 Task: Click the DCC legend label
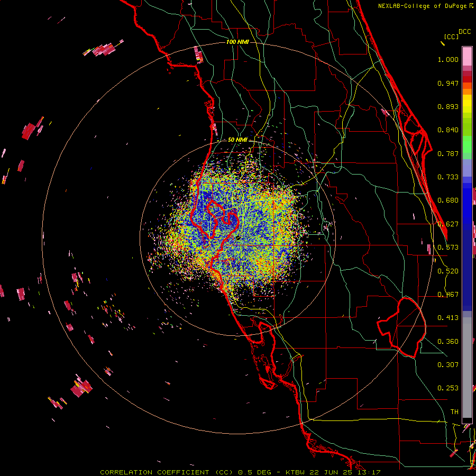tap(465, 32)
